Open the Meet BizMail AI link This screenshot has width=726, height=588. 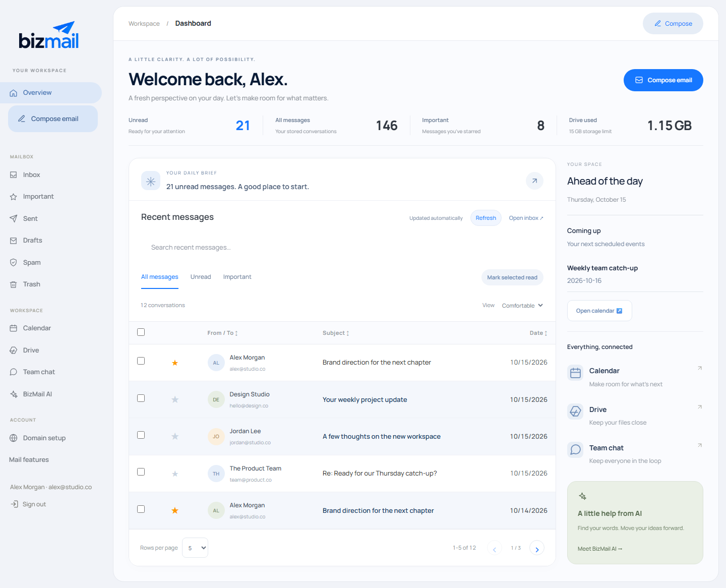600,549
